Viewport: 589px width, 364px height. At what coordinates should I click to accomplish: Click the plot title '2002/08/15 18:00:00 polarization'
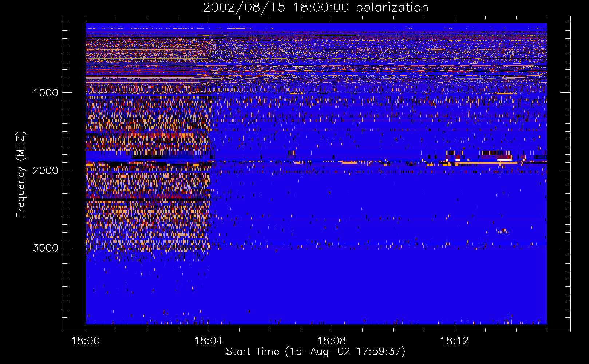[x=316, y=7]
